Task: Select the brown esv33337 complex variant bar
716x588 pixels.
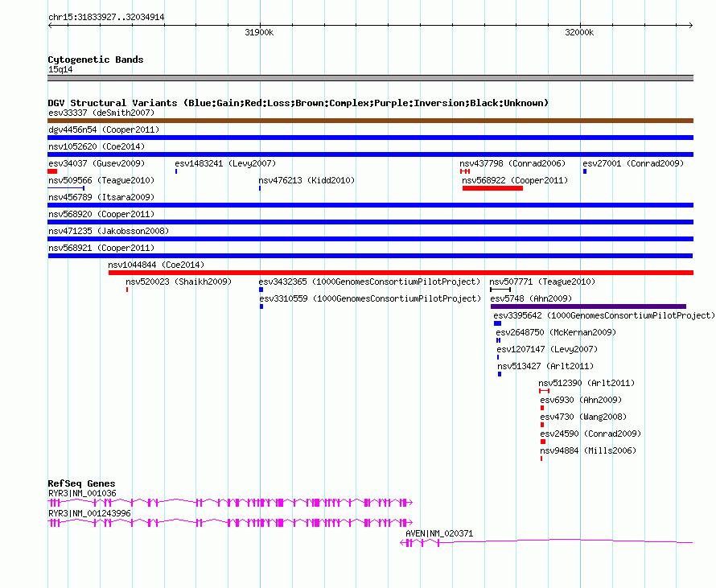Action: point(370,121)
